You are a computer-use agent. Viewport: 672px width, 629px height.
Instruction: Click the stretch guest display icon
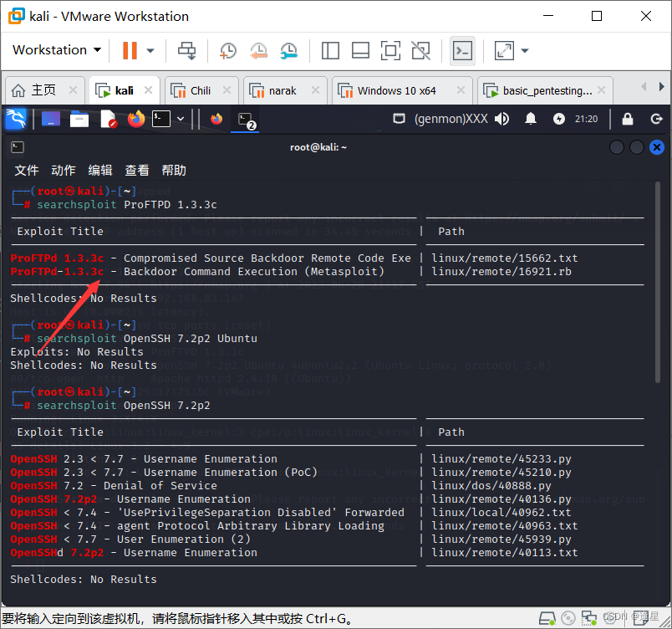click(505, 50)
